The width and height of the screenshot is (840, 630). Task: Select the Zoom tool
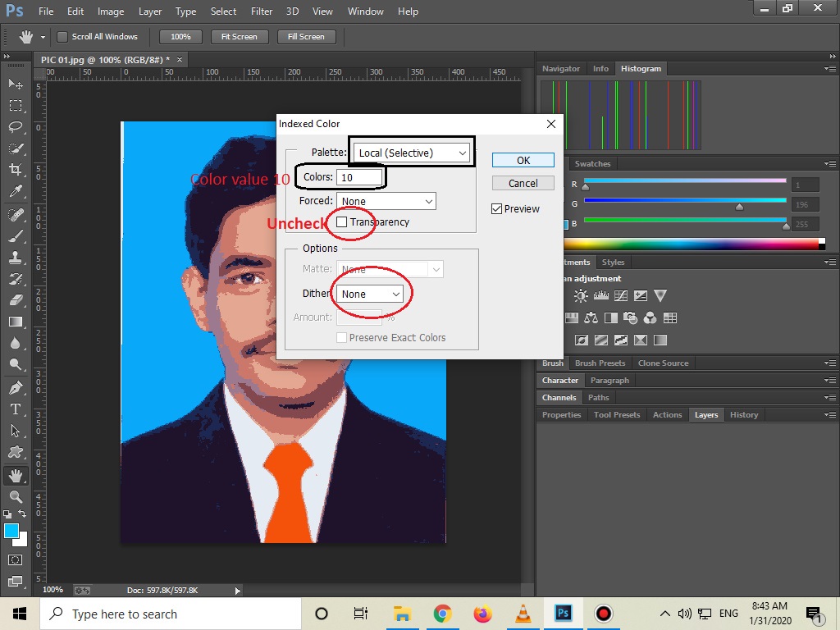tap(16, 496)
